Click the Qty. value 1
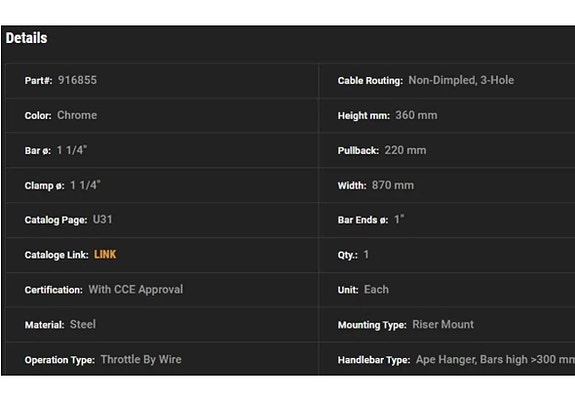 [x=366, y=254]
